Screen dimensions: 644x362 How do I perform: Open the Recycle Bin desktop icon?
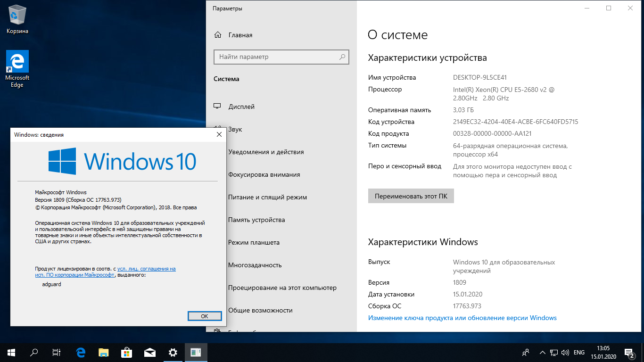click(x=17, y=19)
